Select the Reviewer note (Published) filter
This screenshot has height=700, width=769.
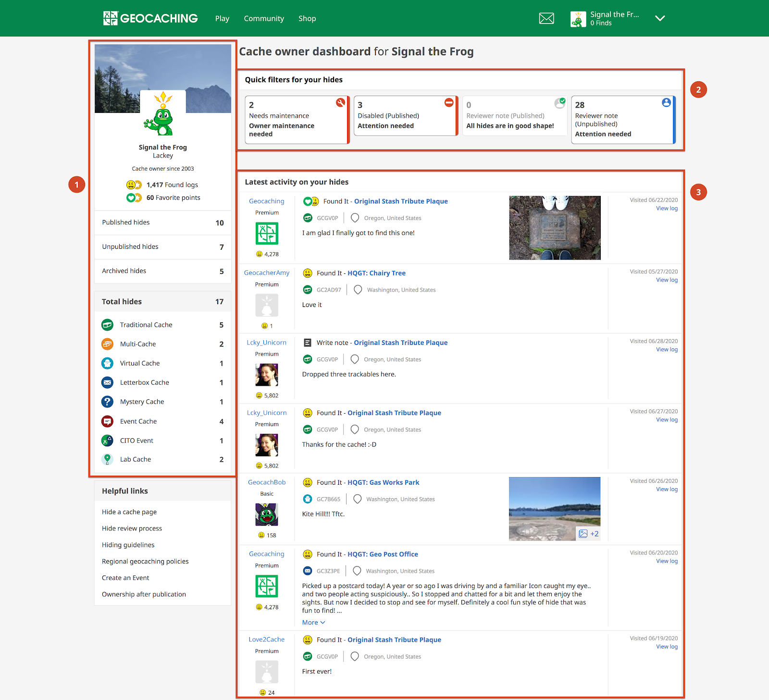[514, 116]
